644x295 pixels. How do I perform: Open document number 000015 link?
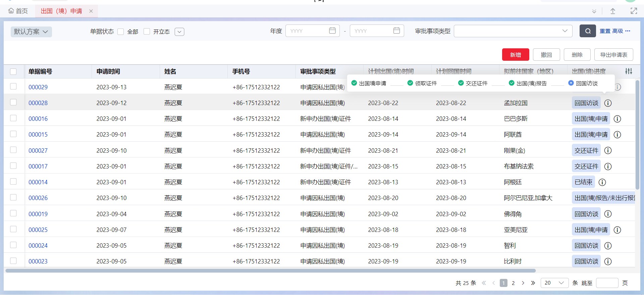click(38, 135)
